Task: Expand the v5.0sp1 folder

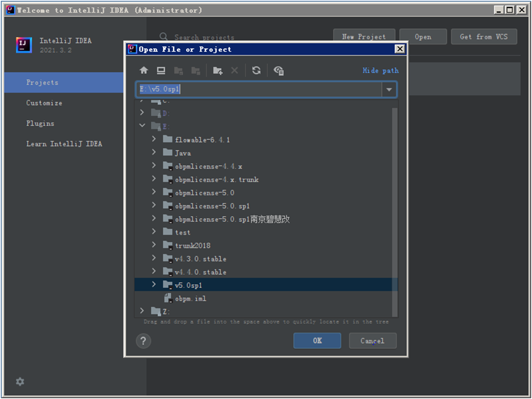Action: (x=154, y=285)
